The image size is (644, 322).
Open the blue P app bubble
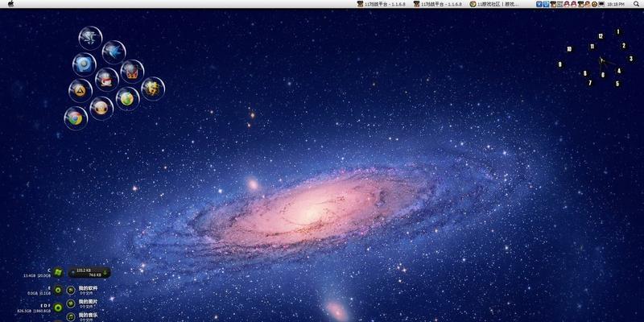[x=85, y=65]
